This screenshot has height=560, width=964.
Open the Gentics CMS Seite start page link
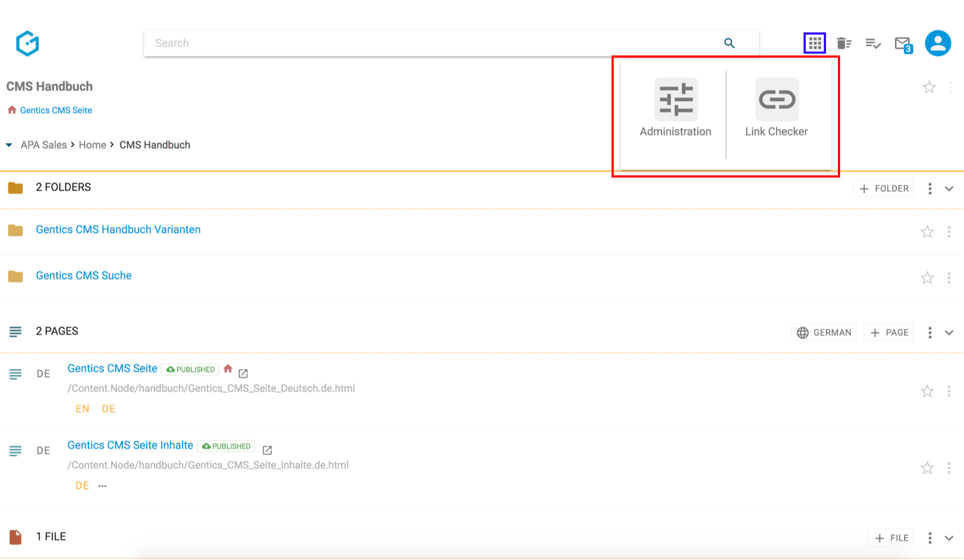click(56, 110)
